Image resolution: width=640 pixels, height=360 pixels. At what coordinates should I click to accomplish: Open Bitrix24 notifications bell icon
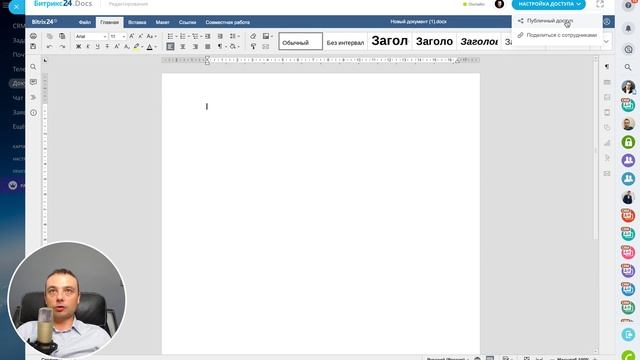click(x=628, y=28)
